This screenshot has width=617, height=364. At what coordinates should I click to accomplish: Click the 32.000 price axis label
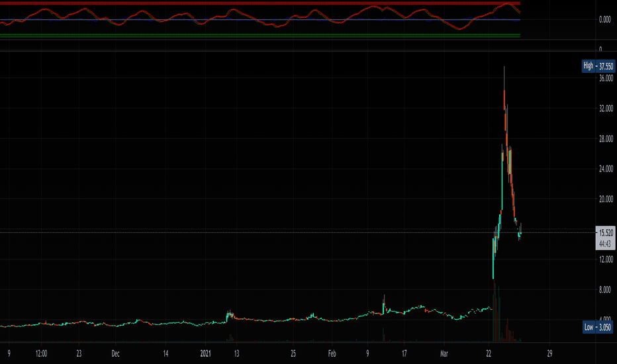click(606, 109)
